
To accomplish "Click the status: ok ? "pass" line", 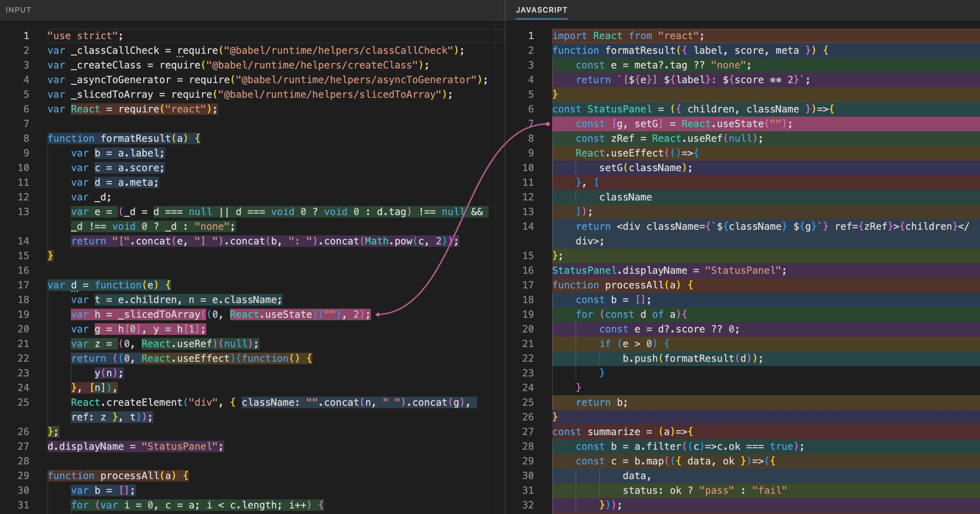I will pyautogui.click(x=705, y=490).
